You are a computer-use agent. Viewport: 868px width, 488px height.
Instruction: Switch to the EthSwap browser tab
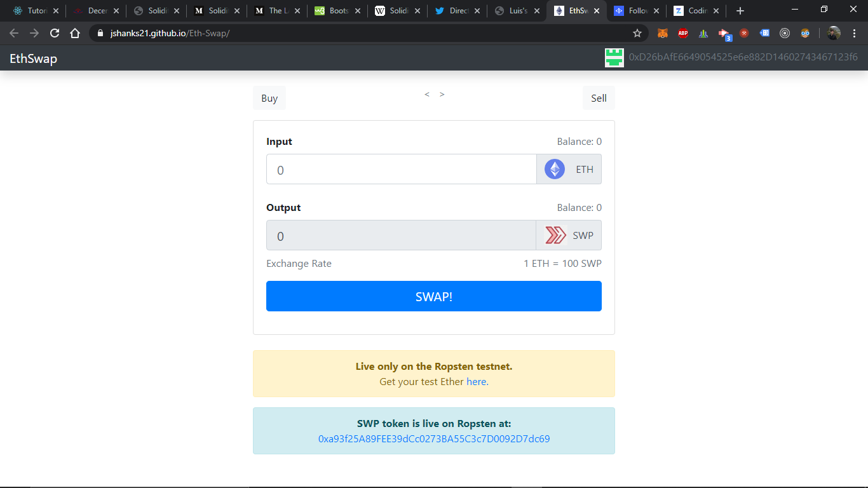click(x=575, y=10)
